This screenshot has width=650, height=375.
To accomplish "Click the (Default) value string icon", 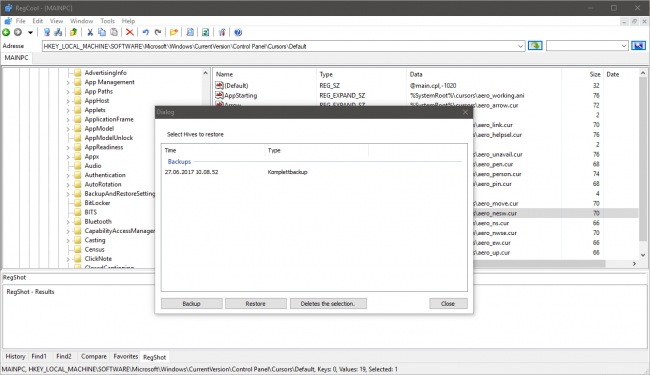I will point(219,85).
